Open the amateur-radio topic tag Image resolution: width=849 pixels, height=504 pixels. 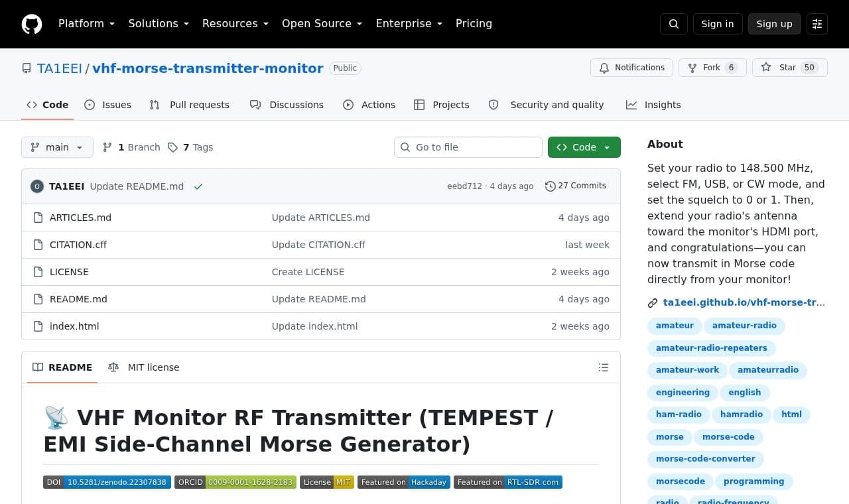tap(744, 326)
